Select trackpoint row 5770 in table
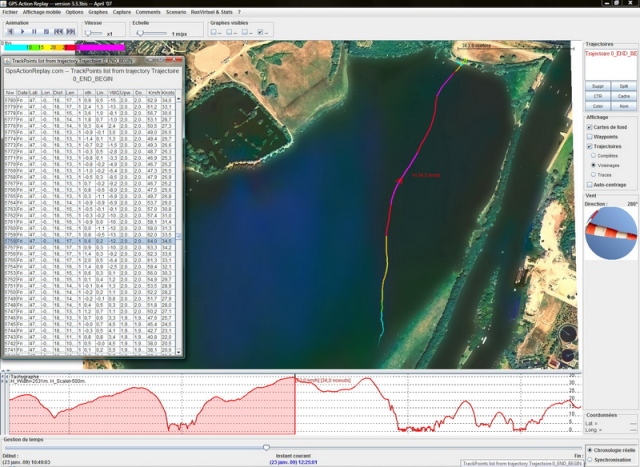The height and width of the screenshot is (467, 640). [x=89, y=164]
